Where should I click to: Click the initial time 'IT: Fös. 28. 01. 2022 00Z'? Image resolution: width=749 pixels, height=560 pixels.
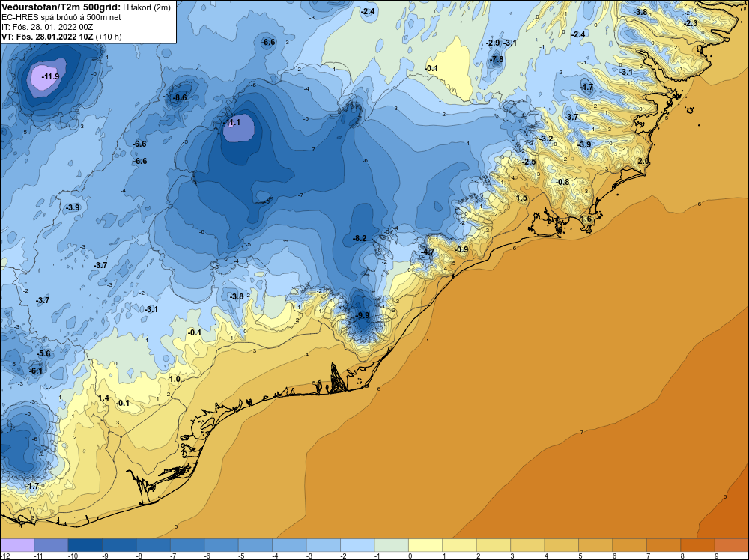[47, 27]
